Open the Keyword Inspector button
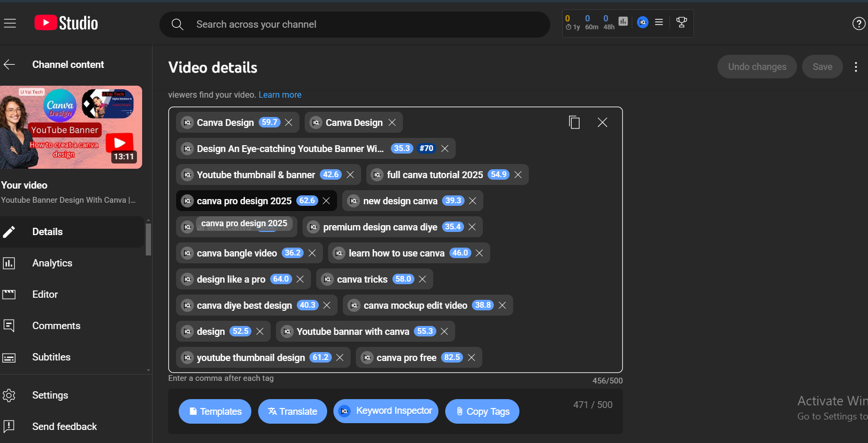The width and height of the screenshot is (868, 443). 386,411
